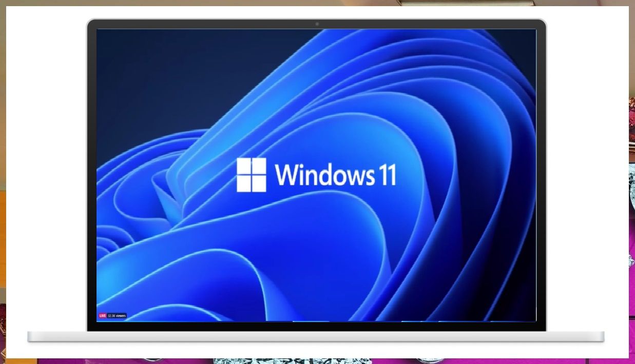Click the "32.3K viewers" count label
This screenshot has width=635, height=364.
coord(117,316)
